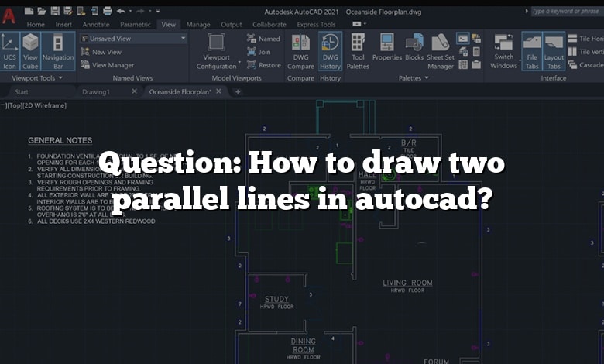Close the Oceanside Floorplan tab
This screenshot has width=604, height=364.
tap(218, 91)
